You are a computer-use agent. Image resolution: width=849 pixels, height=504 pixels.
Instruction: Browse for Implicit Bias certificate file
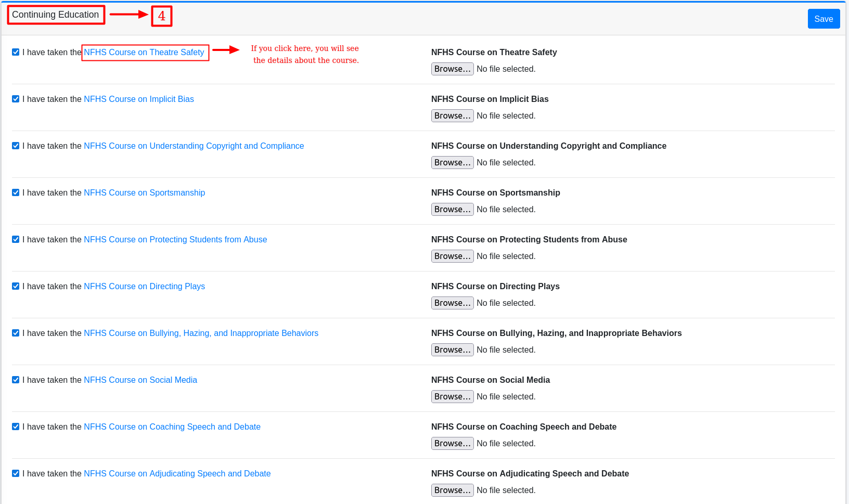click(x=452, y=115)
